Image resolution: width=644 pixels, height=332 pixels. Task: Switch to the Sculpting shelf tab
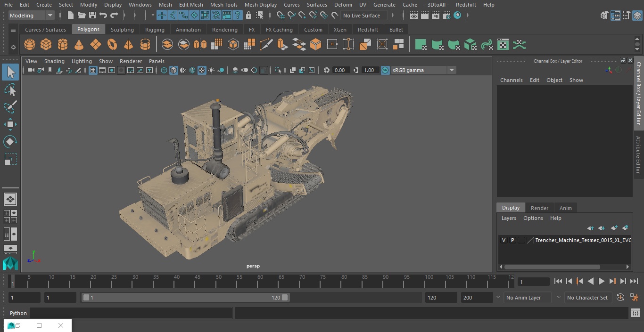(122, 29)
